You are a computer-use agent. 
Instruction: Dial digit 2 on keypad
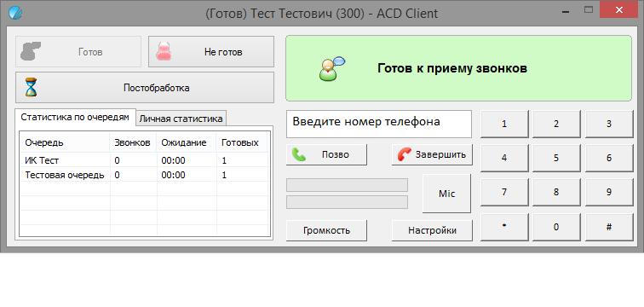pyautogui.click(x=556, y=125)
